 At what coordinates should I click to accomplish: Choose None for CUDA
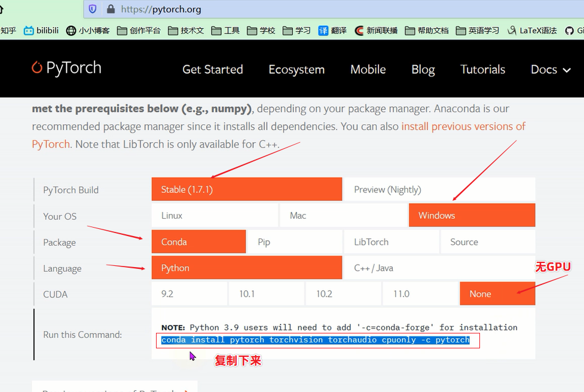497,294
